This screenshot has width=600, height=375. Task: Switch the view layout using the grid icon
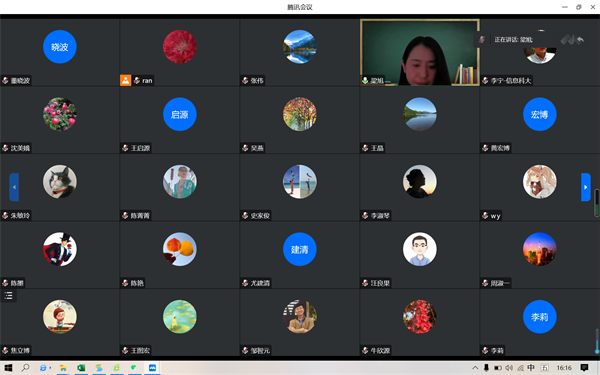[x=567, y=39]
